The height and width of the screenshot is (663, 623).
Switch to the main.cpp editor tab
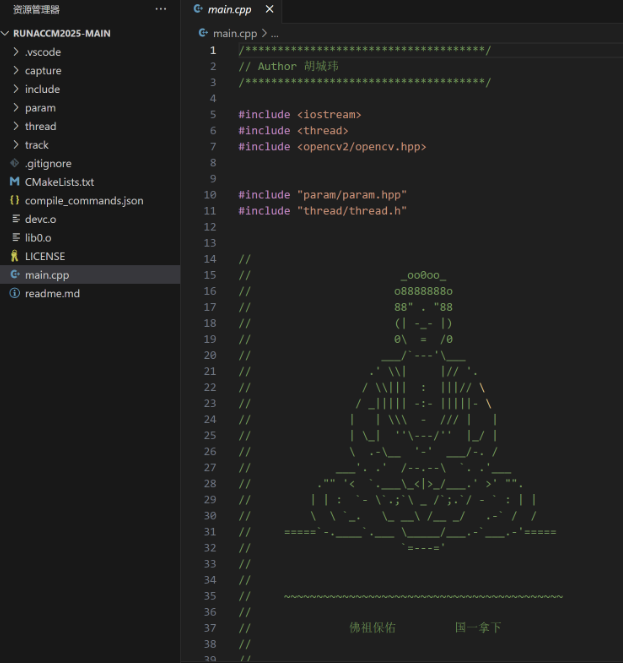(229, 10)
